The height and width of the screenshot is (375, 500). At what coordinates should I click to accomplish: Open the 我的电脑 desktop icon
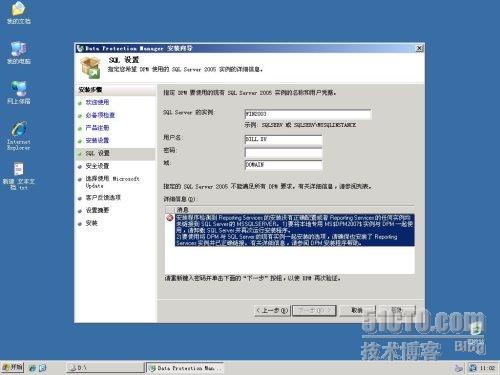pyautogui.click(x=19, y=53)
